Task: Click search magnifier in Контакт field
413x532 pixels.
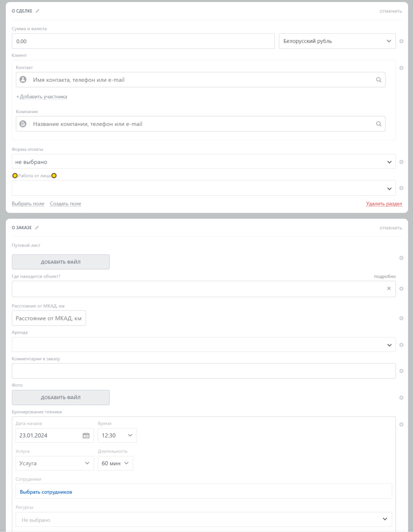Action: tap(378, 80)
